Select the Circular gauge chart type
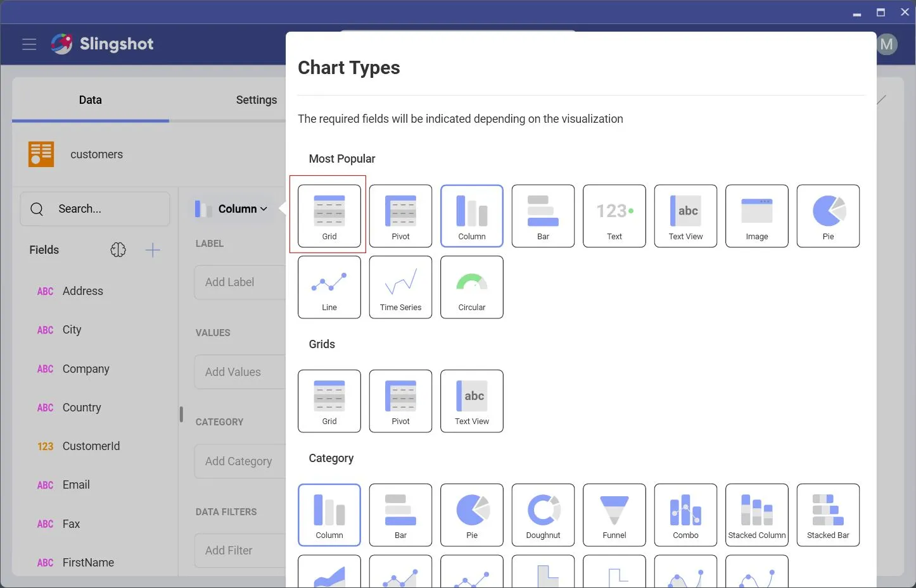 point(471,287)
